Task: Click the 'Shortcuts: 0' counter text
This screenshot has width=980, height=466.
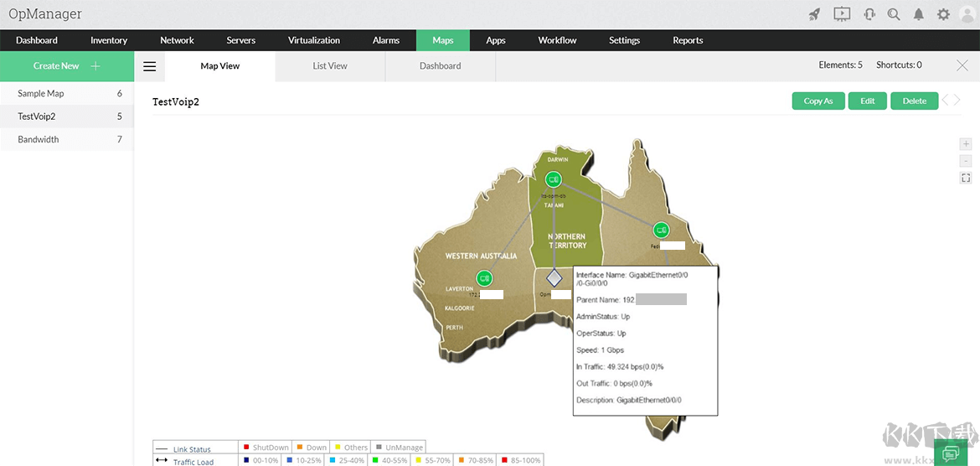Action: [899, 65]
